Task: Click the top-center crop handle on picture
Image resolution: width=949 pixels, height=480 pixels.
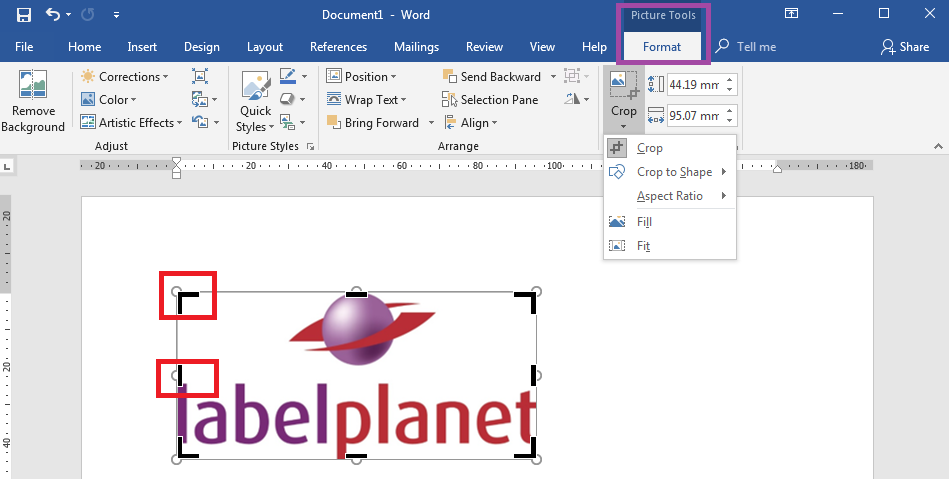Action: click(x=356, y=294)
